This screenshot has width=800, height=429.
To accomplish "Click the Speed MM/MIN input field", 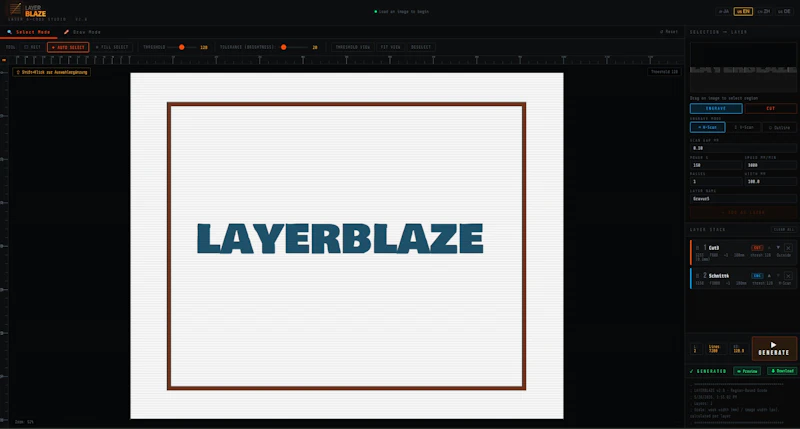I will 770,165.
